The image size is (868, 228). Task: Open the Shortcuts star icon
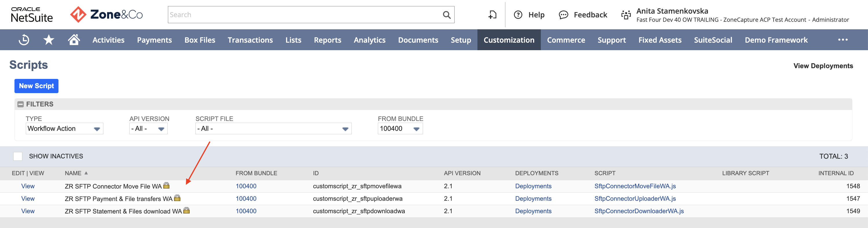tap(49, 40)
